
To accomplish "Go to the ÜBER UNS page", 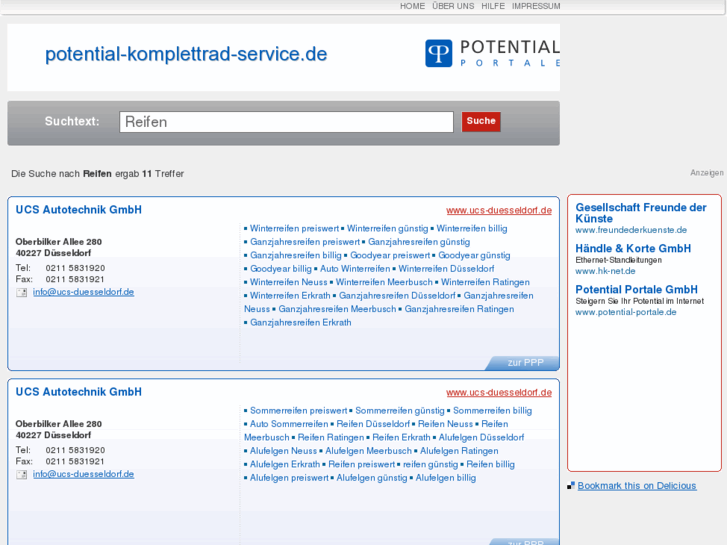I will click(x=453, y=6).
